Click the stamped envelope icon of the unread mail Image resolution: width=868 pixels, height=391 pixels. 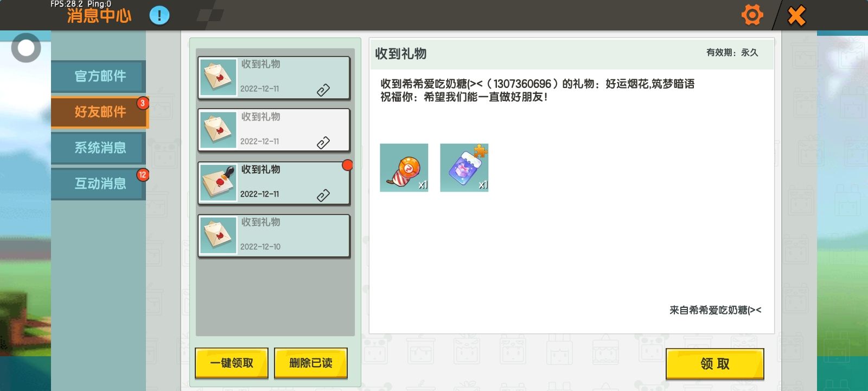(218, 183)
